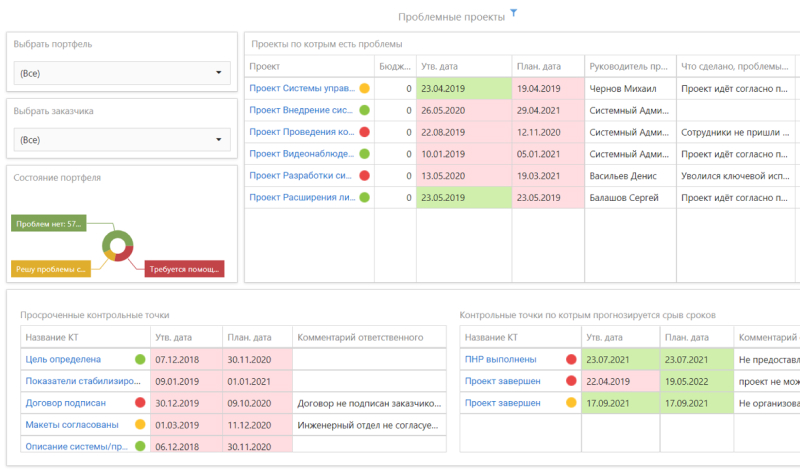This screenshot has height=470, width=800.
Task: Expand the Выбрать заказчика dropdown
Action: point(122,140)
